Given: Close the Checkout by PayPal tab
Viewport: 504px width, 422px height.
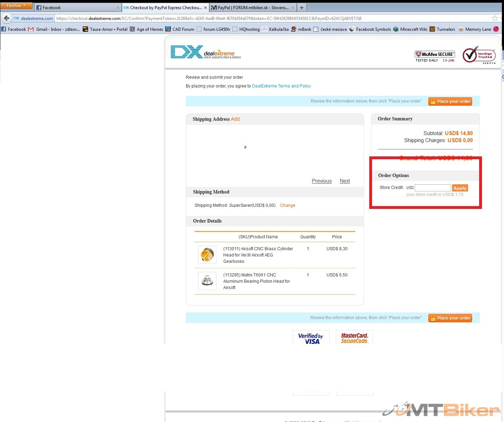Looking at the screenshot, I should click(205, 7).
